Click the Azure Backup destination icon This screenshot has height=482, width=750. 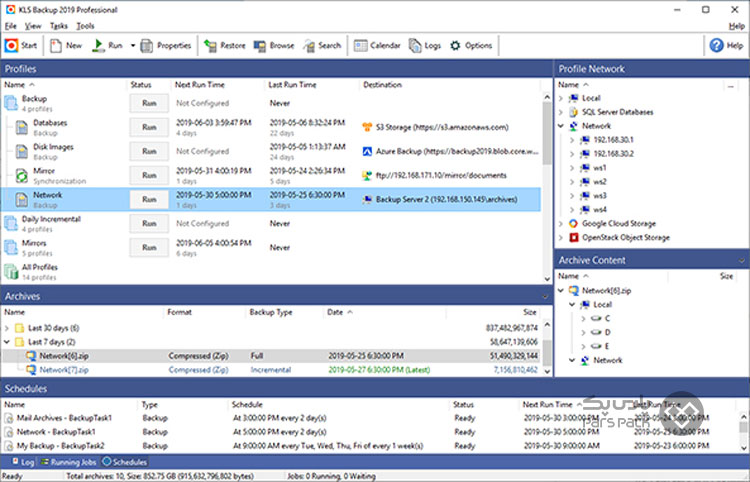(367, 152)
